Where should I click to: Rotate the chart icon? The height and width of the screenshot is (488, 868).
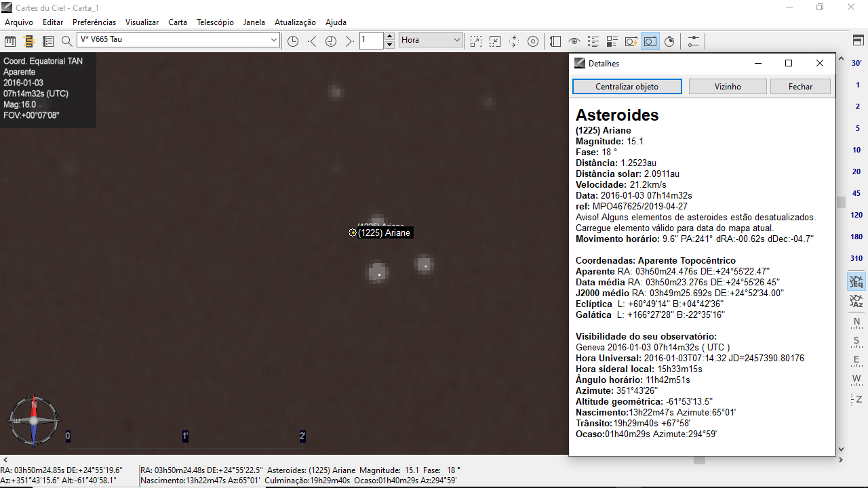pos(514,41)
